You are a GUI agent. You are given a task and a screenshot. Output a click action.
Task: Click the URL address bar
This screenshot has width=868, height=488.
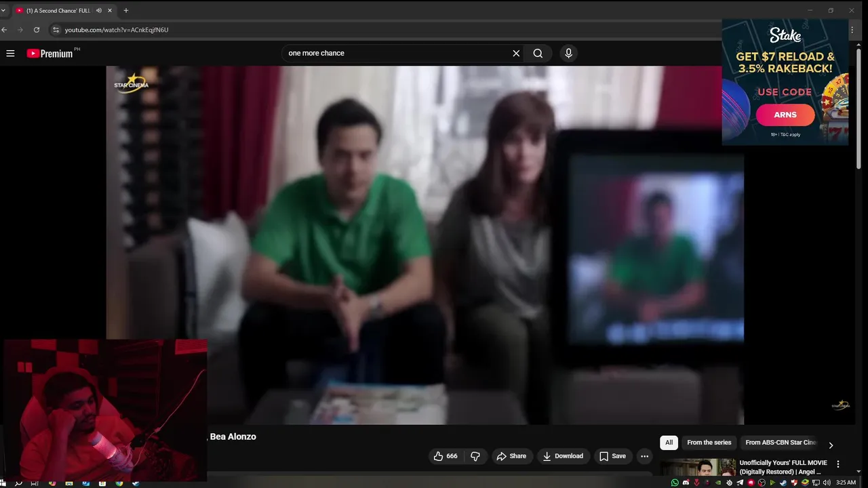pos(387,30)
